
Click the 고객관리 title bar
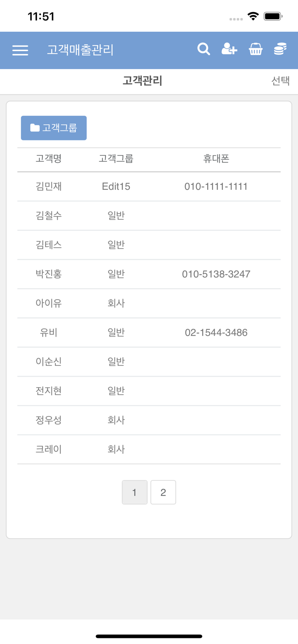click(x=142, y=81)
